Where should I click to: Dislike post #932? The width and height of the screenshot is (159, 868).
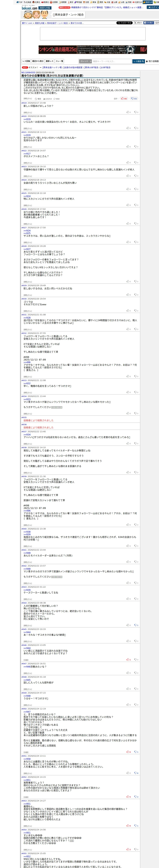(x=136, y=376)
